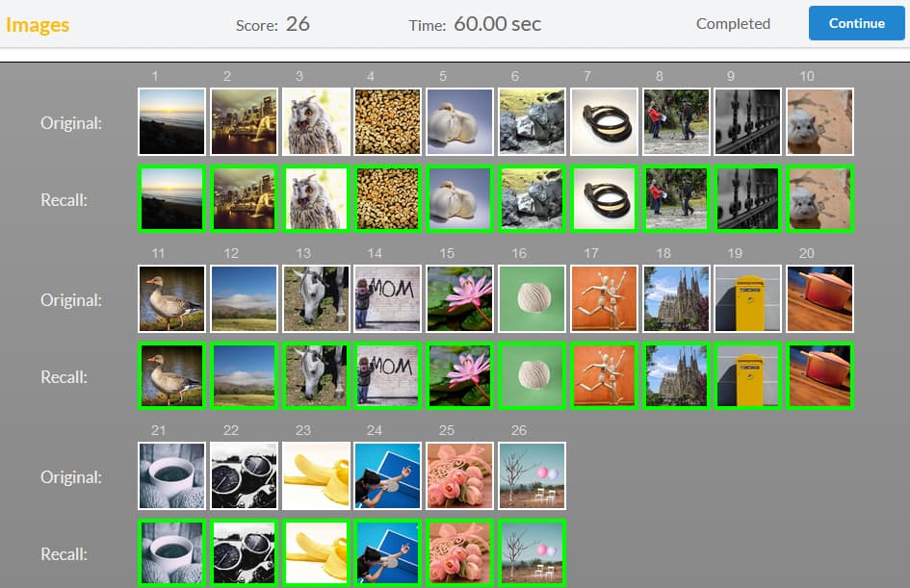Select the goose image in Original row

coord(172,299)
